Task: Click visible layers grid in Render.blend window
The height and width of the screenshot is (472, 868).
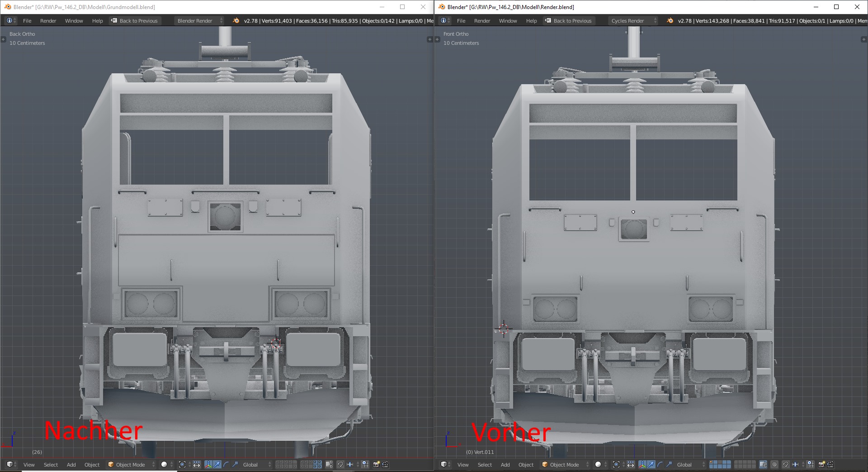Action: (x=732, y=464)
